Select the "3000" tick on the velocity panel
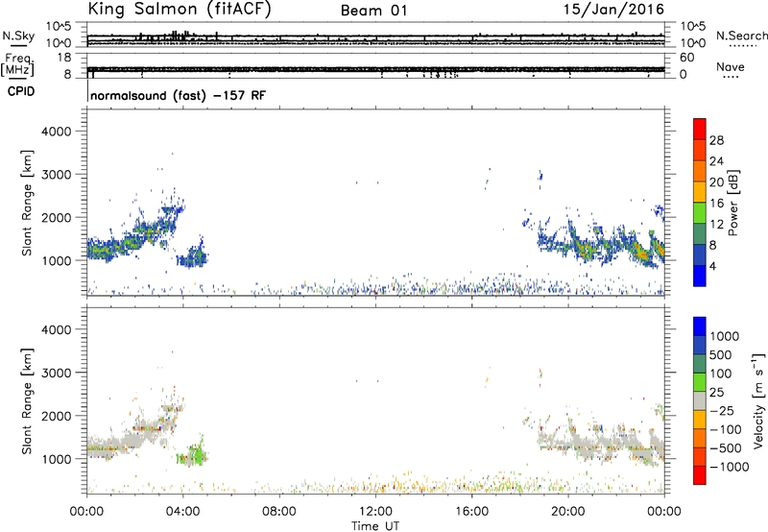Image resolution: width=768 pixels, height=532 pixels. tap(56, 373)
